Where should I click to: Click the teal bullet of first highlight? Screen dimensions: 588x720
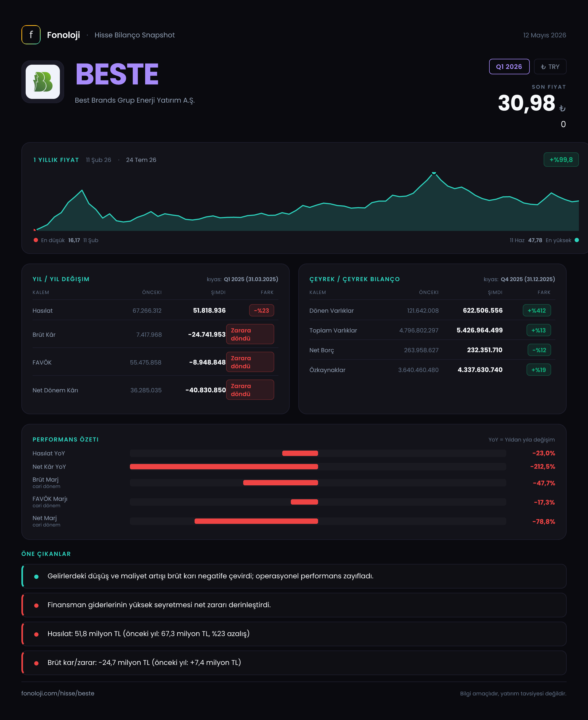[x=36, y=577]
